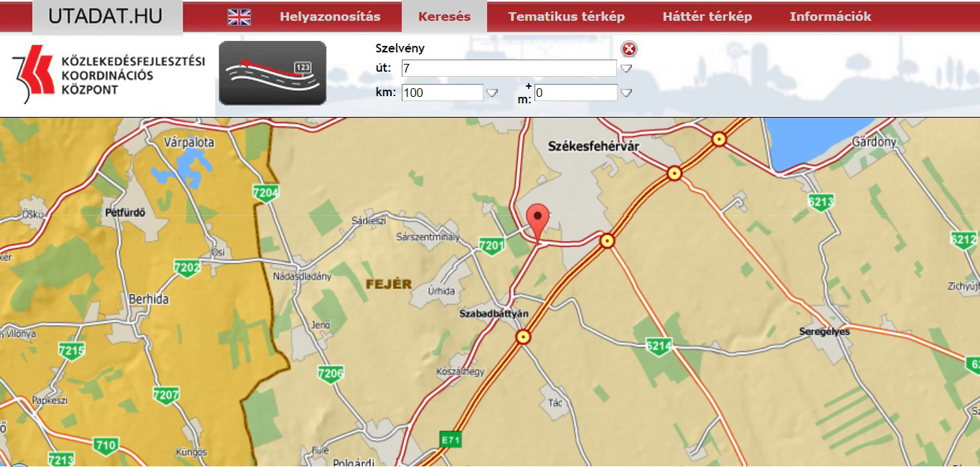Open the Háttér térkép menu
This screenshot has width=980, height=467.
(x=707, y=16)
